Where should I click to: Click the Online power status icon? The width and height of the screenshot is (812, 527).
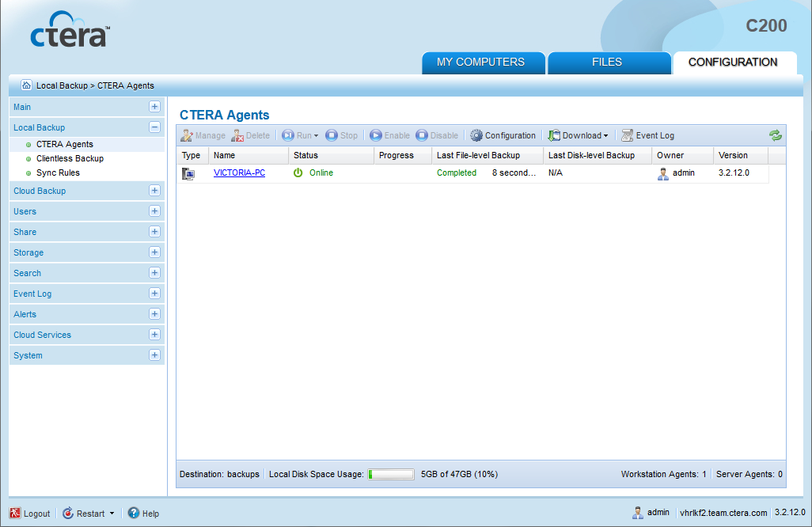[x=298, y=173]
